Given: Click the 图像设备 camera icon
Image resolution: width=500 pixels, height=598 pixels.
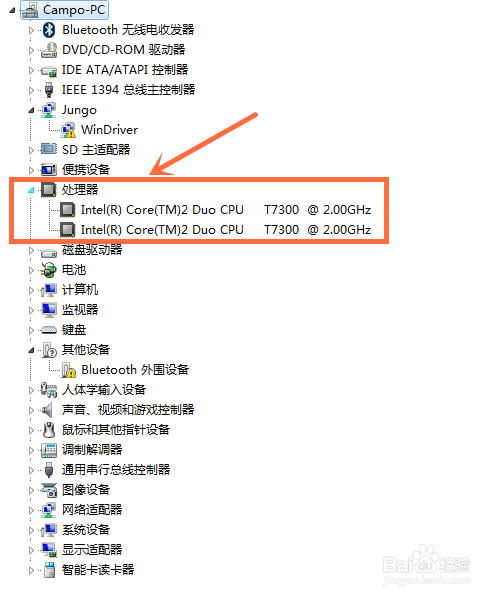Looking at the screenshot, I should pos(49,490).
